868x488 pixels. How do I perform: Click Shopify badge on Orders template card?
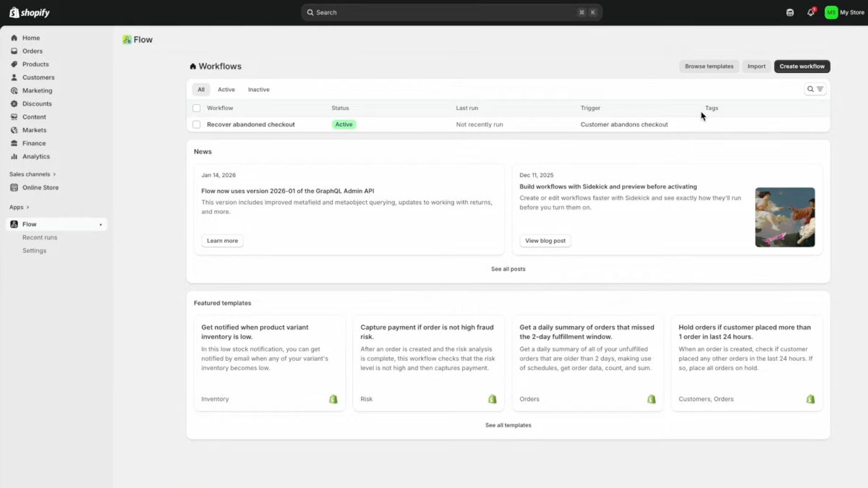pyautogui.click(x=652, y=399)
